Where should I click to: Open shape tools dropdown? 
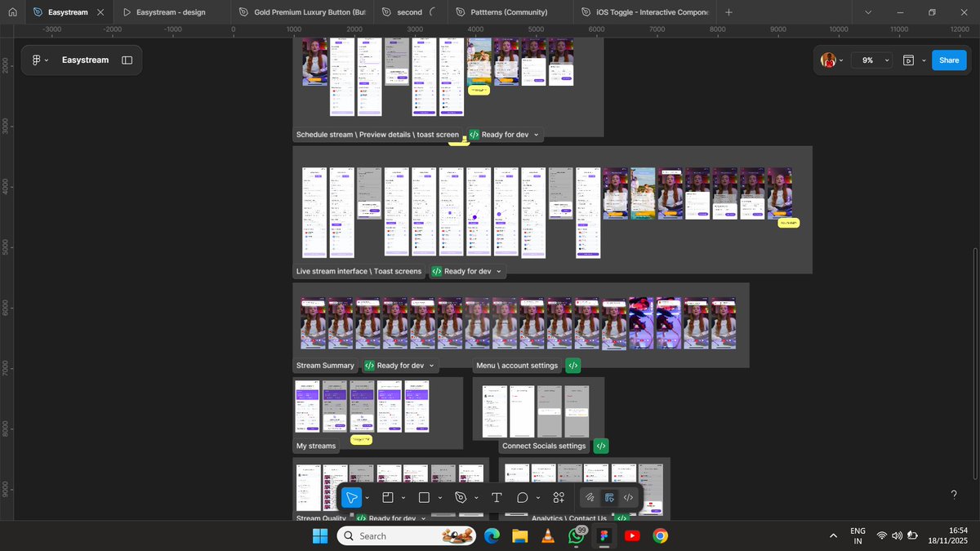[x=440, y=497]
